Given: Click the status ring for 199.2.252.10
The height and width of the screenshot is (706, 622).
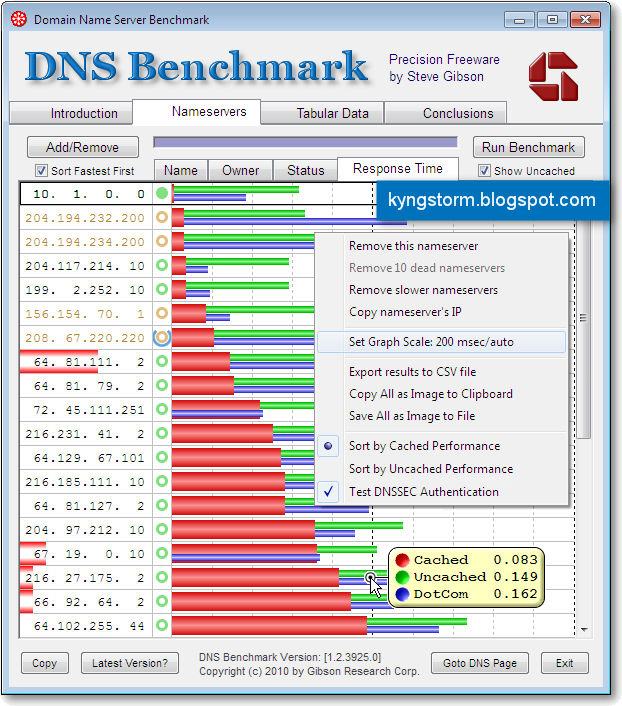Looking at the screenshot, I should pos(162,289).
